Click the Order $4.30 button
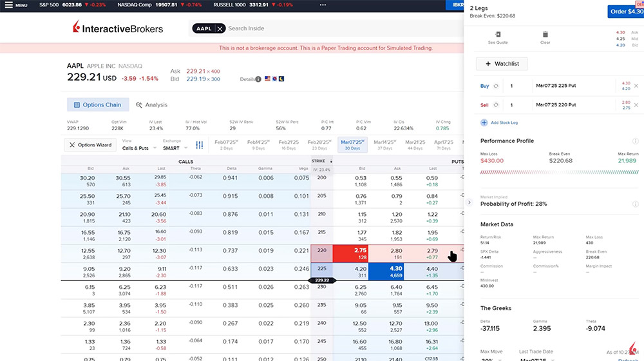 coord(625,12)
